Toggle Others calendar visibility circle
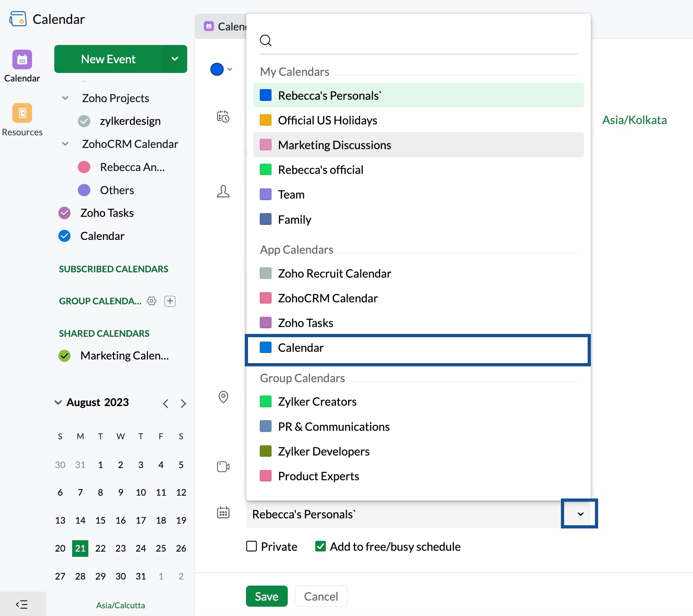The height and width of the screenshot is (616, 693). [84, 190]
